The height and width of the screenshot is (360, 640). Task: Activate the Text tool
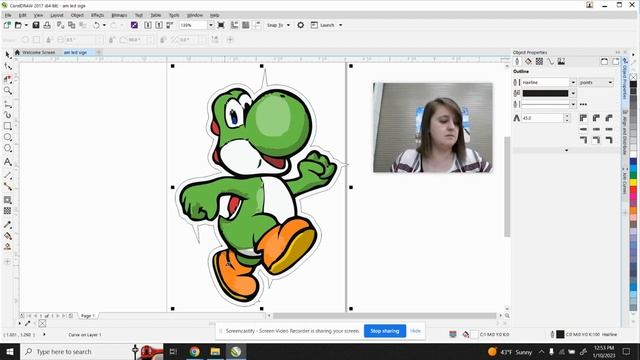(x=8, y=162)
